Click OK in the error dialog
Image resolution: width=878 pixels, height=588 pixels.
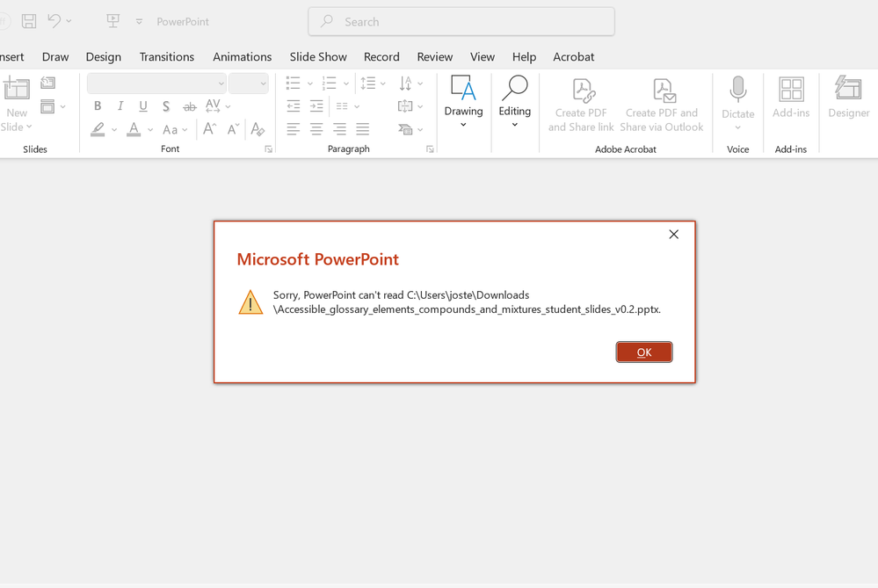pyautogui.click(x=644, y=352)
